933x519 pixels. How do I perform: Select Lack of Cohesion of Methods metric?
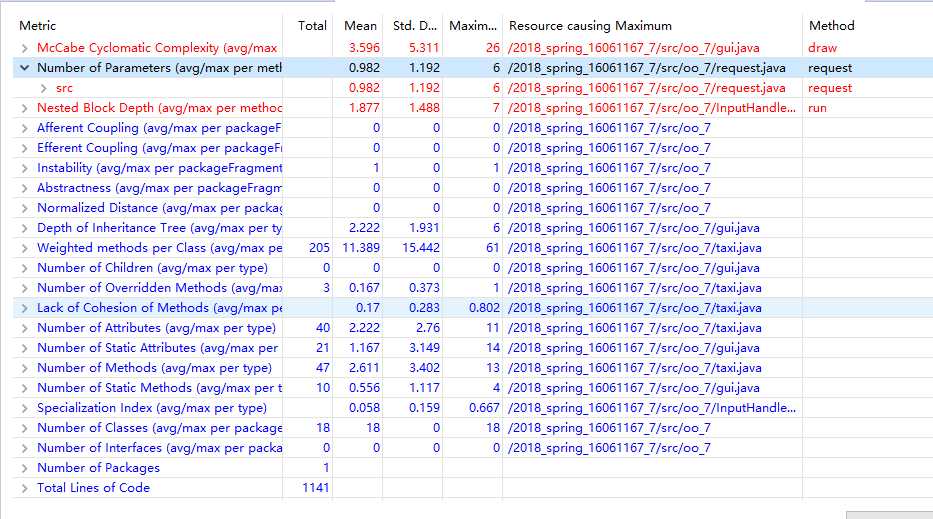coord(159,308)
